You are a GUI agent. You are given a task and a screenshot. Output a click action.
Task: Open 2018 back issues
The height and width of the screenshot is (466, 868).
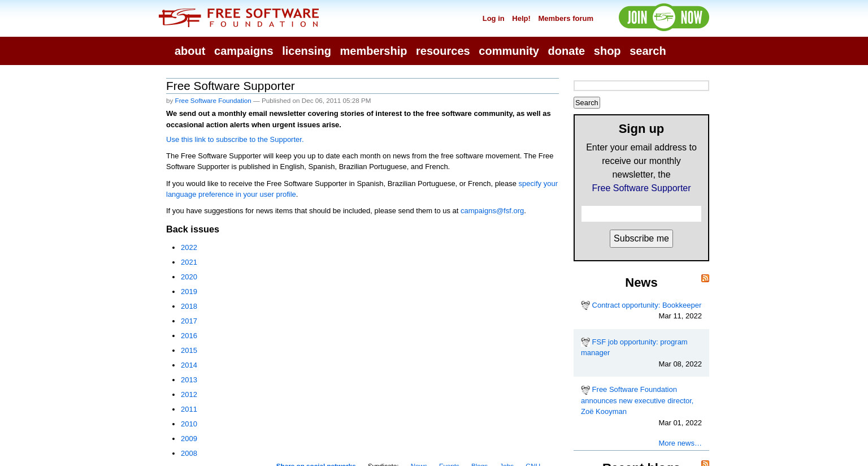pyautogui.click(x=189, y=307)
